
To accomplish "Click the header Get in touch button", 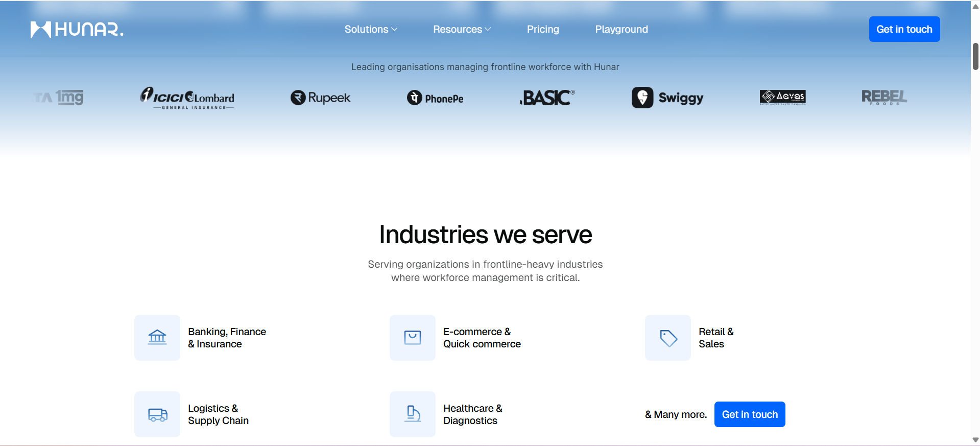I will [x=904, y=29].
